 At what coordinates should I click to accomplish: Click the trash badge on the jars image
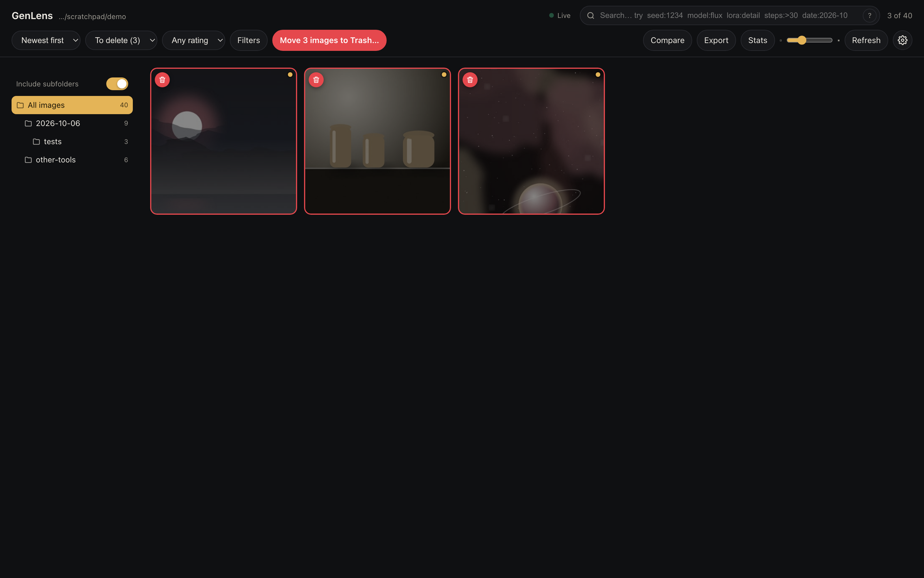pos(316,80)
